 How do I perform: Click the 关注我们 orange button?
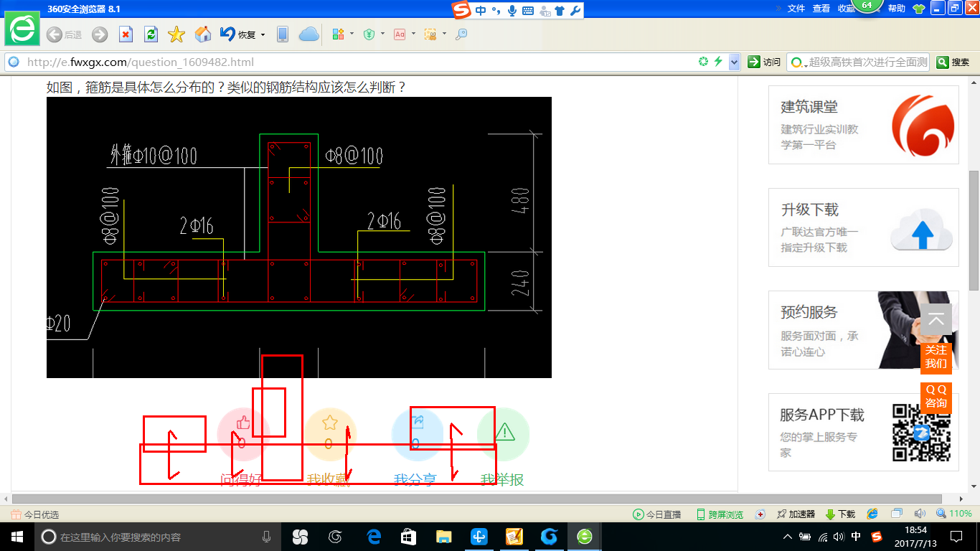[936, 357]
